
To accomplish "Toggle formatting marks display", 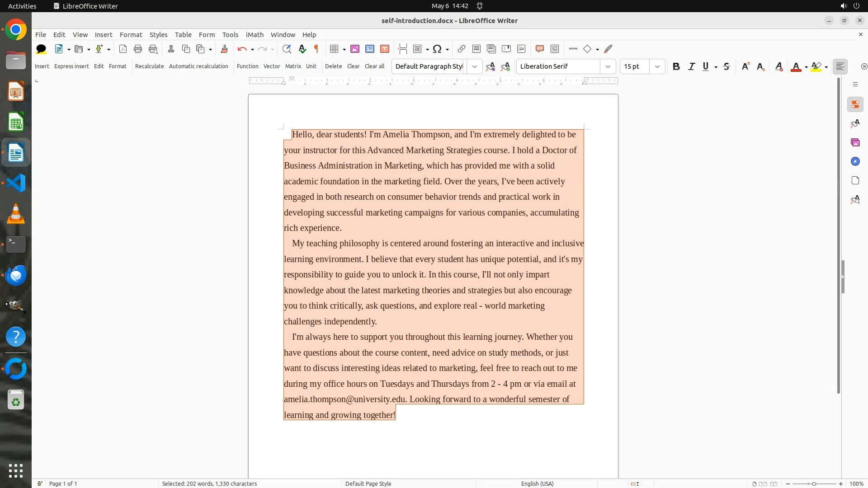I will click(x=316, y=49).
